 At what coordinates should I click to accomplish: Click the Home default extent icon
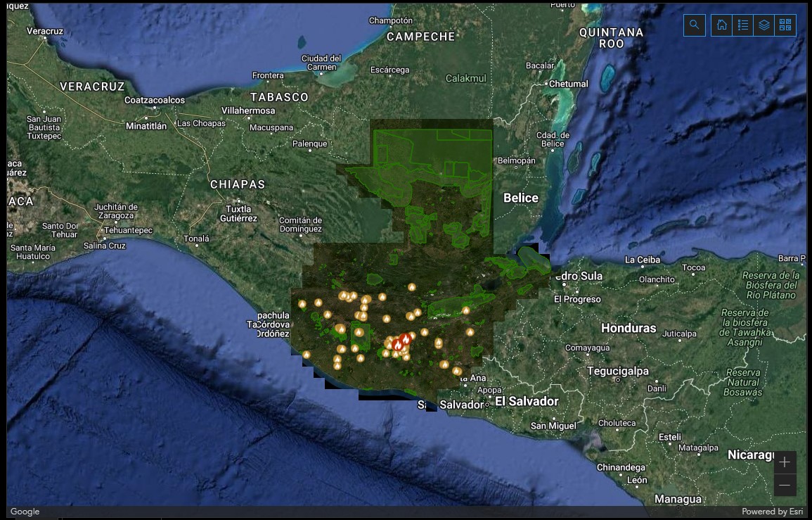[721, 25]
